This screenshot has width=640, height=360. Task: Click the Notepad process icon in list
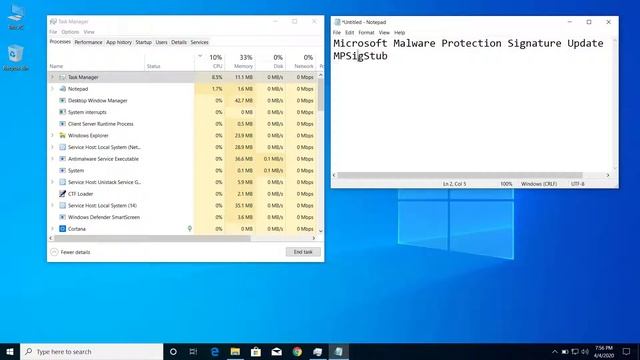pos(62,89)
